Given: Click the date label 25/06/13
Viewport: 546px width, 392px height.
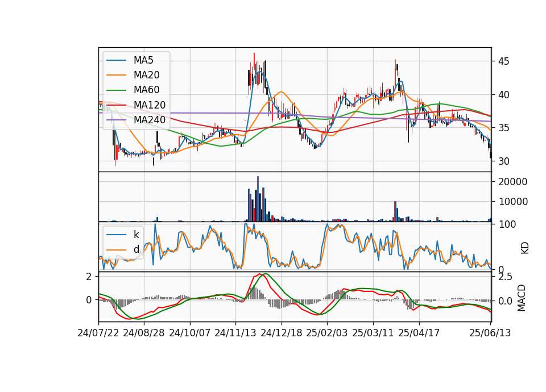Looking at the screenshot, I should click(490, 333).
